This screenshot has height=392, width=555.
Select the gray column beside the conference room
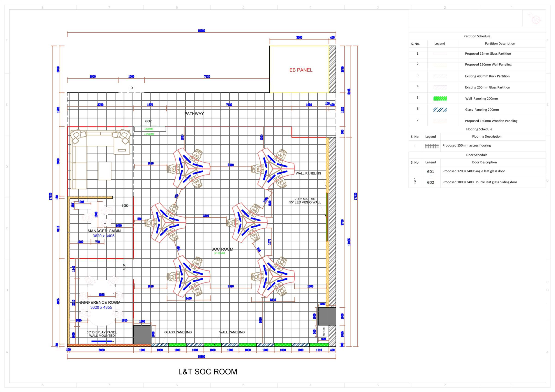[142, 335]
